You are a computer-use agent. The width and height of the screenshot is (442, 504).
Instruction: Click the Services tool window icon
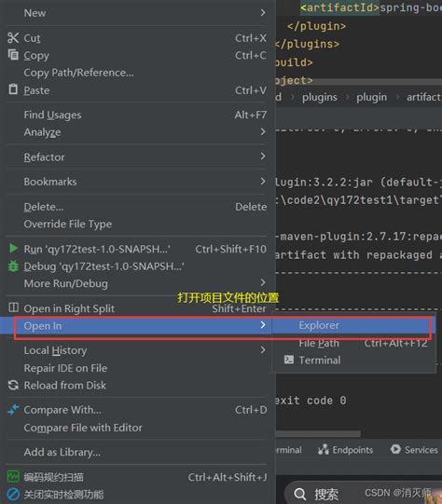pos(395,449)
